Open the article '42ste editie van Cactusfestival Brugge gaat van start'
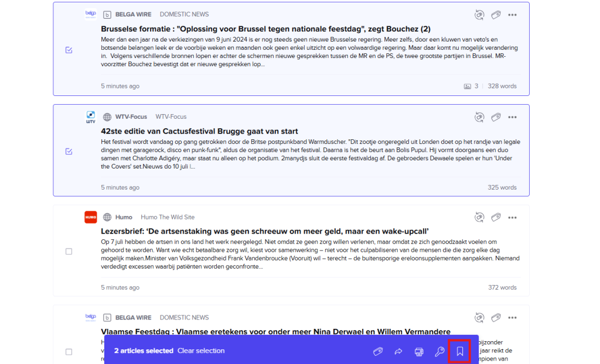This screenshot has width=600, height=364. 199,131
